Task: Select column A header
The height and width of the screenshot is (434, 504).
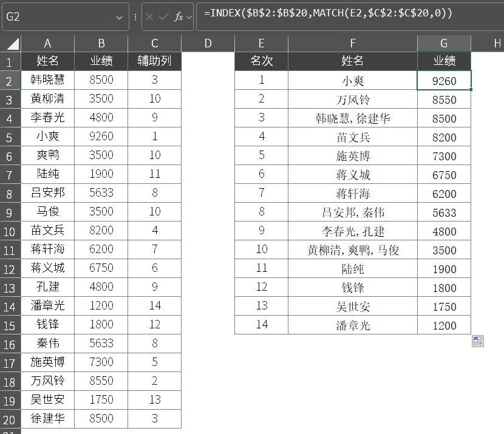Action: click(x=47, y=43)
